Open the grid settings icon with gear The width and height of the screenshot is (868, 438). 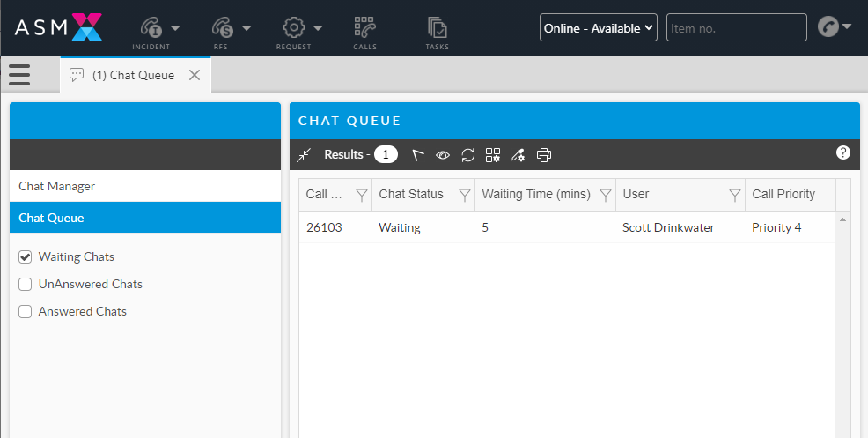click(493, 155)
